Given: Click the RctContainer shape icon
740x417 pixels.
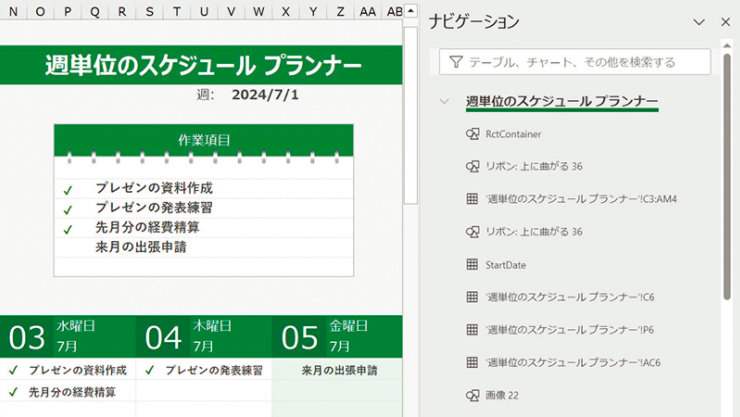Looking at the screenshot, I should (x=472, y=134).
